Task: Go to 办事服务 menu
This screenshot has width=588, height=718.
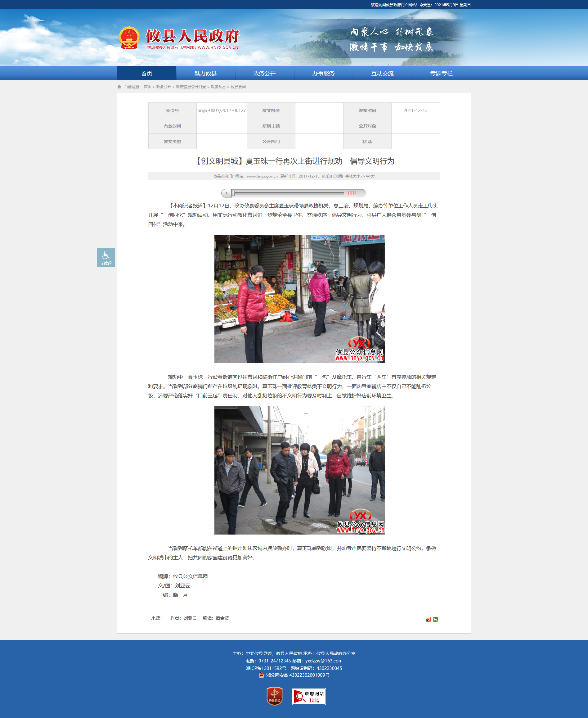Action: coord(323,73)
